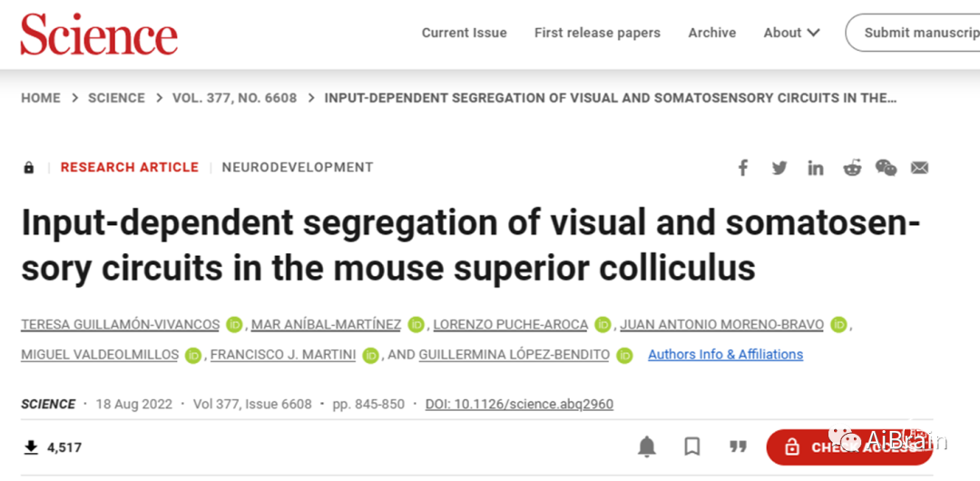Open the DOI link 10.1126/science.abq2960
980x481 pixels.
click(x=519, y=404)
